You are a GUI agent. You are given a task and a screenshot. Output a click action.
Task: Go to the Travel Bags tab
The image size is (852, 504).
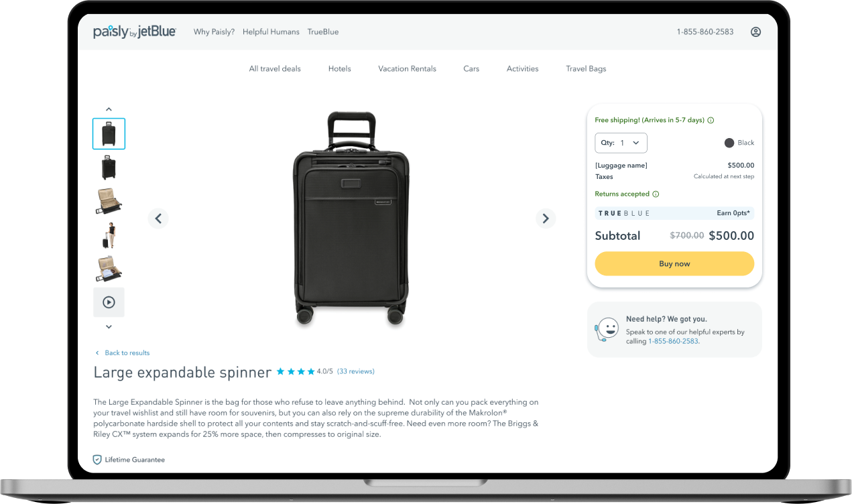pos(586,68)
